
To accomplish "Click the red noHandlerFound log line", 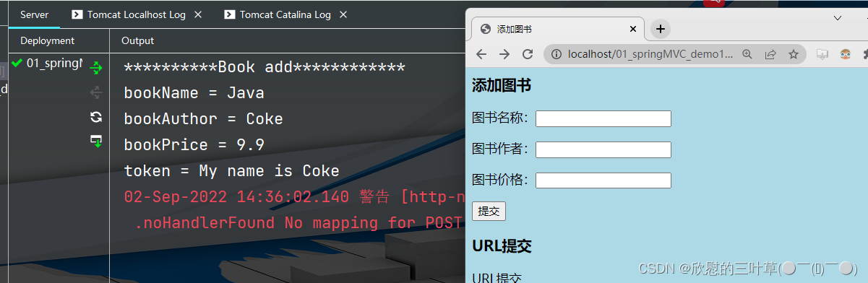I will tap(299, 223).
